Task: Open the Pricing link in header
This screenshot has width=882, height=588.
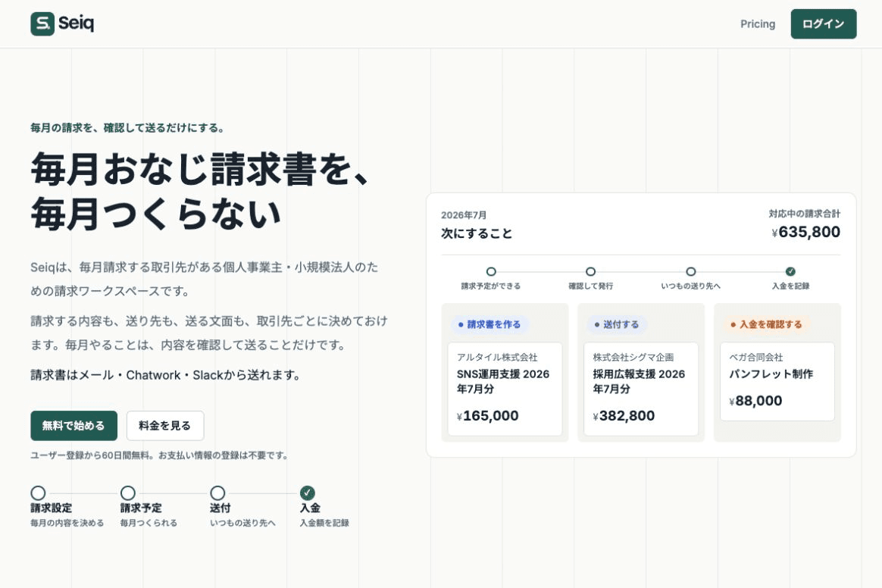Action: coord(757,23)
